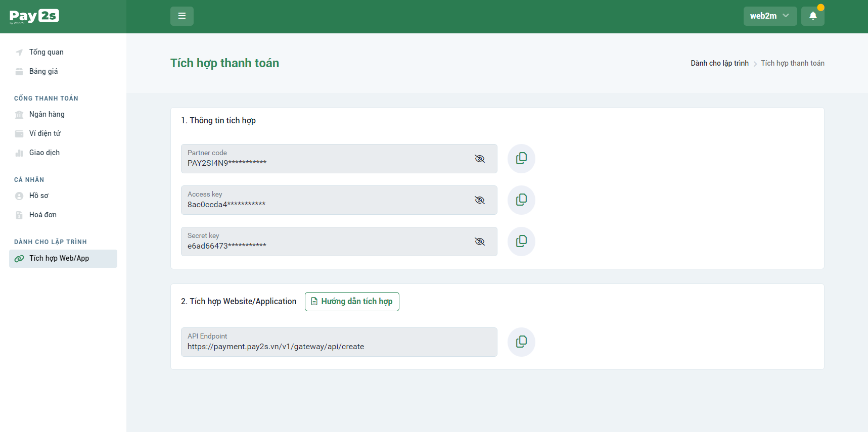Open the Hoá đơn menu item
Image resolution: width=868 pixels, height=432 pixels.
pos(43,215)
